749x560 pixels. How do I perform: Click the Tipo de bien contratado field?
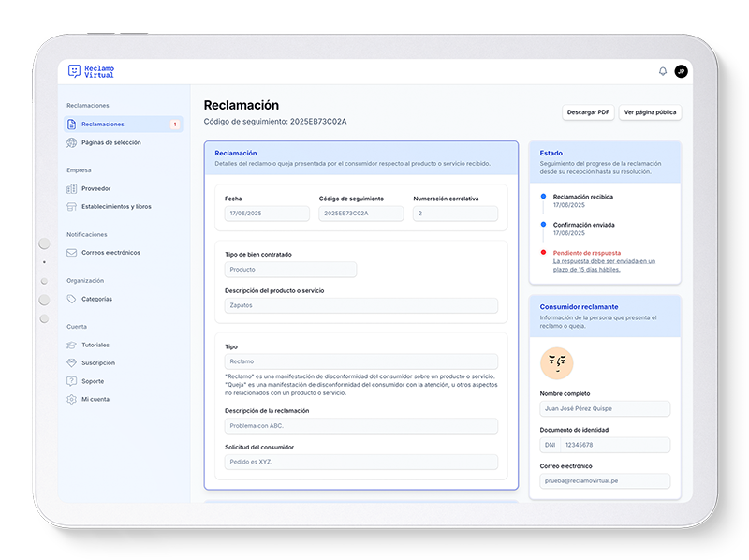pos(290,270)
